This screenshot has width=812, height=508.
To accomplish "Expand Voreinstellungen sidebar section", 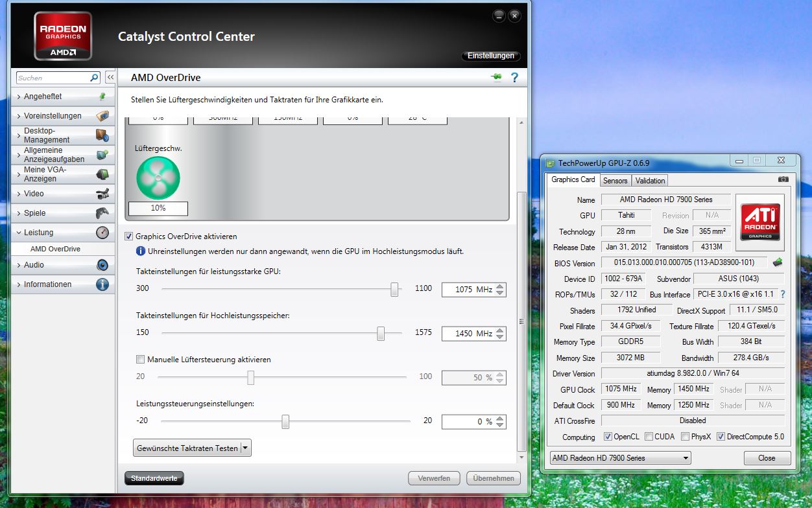I will coord(19,116).
